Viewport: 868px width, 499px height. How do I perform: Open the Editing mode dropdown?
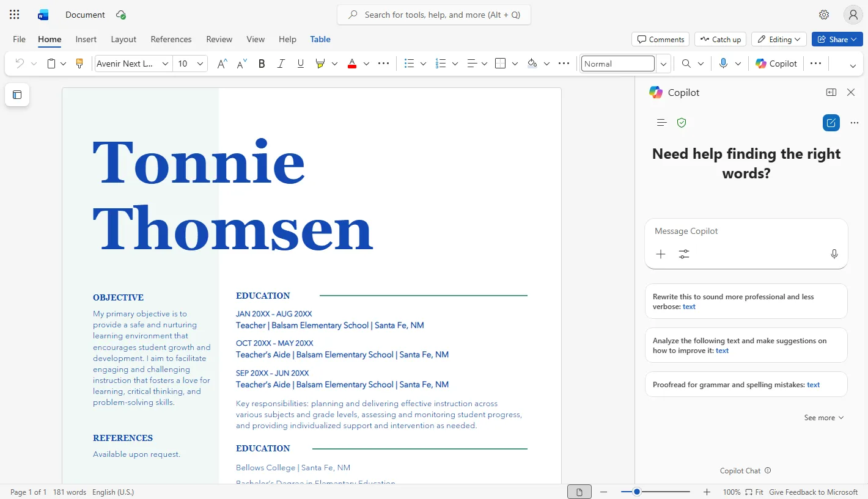(779, 39)
